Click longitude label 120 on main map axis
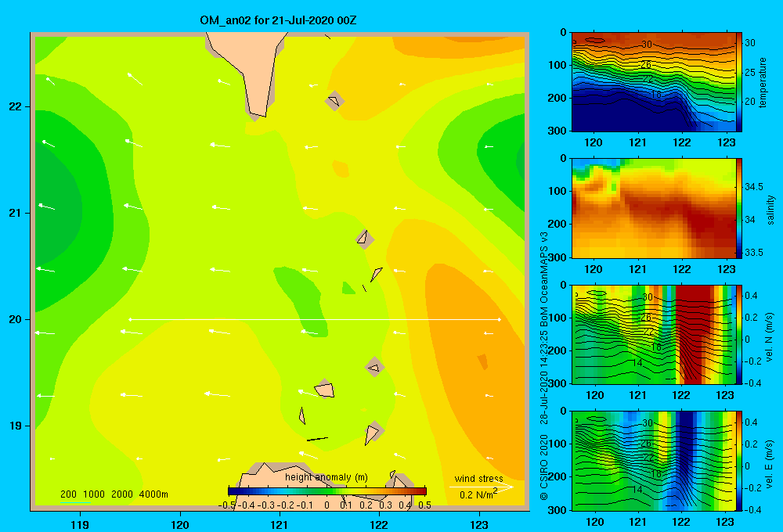The width and height of the screenshot is (783, 532). click(x=180, y=524)
